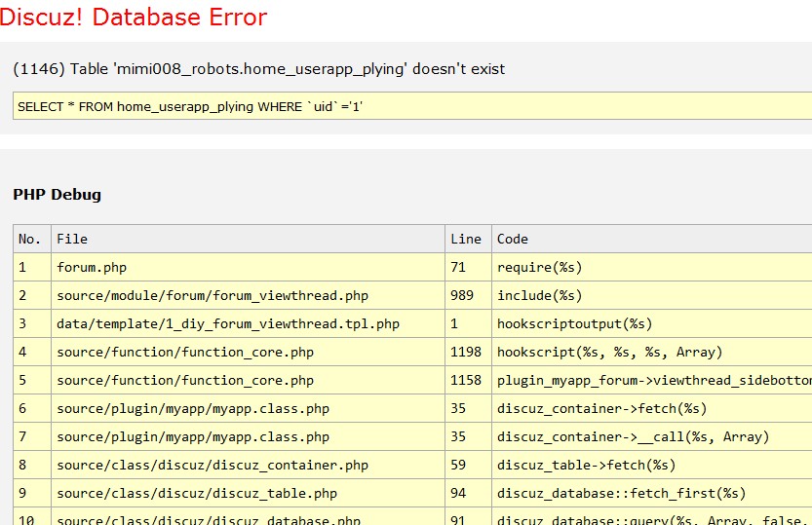Click the SELECT * FROM home_userapp_plying query box
The width and height of the screenshot is (812, 525).
pyautogui.click(x=412, y=106)
